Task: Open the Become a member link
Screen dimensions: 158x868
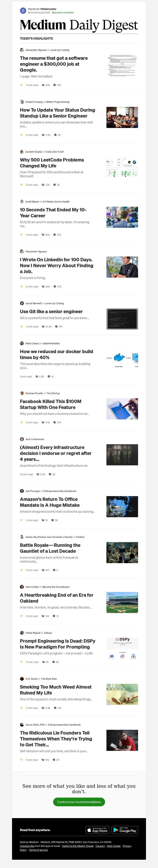Action: click(63, 12)
